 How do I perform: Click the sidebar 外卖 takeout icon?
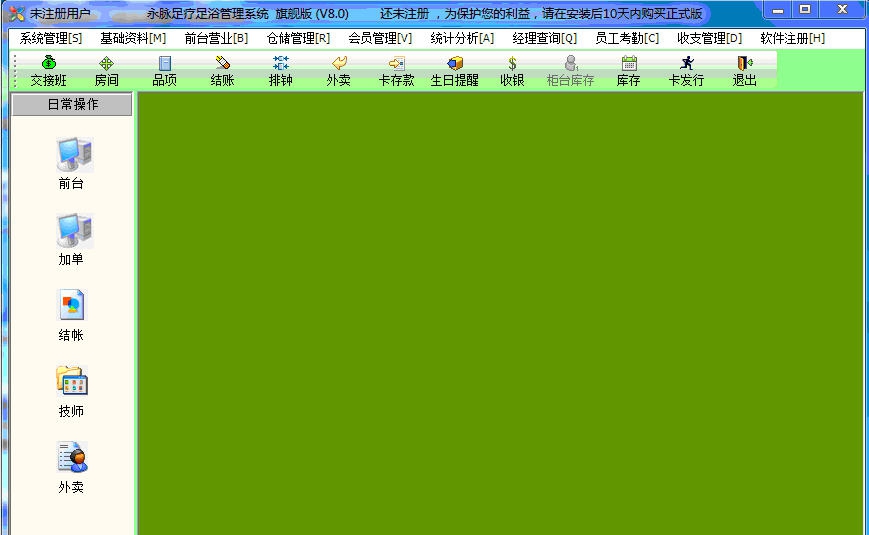coord(71,468)
